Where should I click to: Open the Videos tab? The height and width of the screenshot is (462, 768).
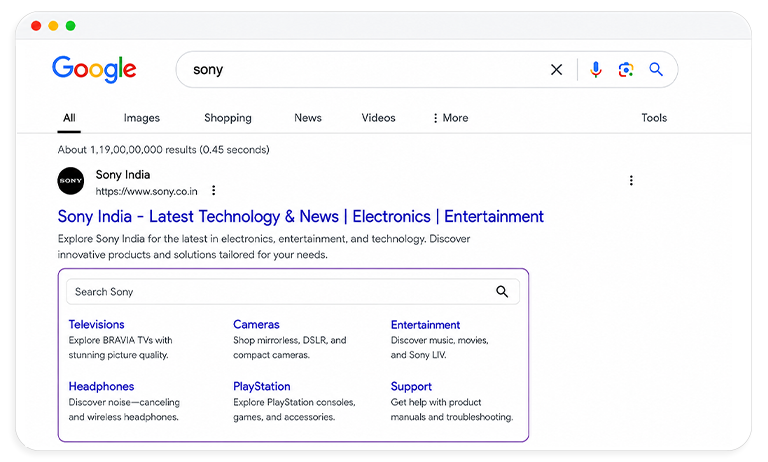click(x=378, y=118)
